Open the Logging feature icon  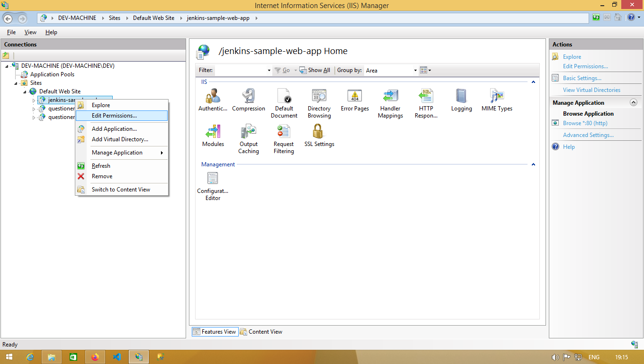pos(461,100)
